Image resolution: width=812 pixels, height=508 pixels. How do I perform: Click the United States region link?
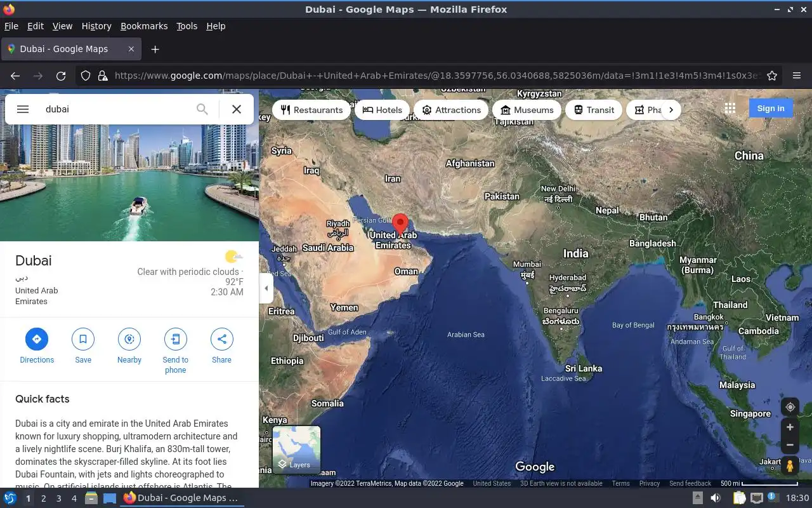[x=492, y=483]
